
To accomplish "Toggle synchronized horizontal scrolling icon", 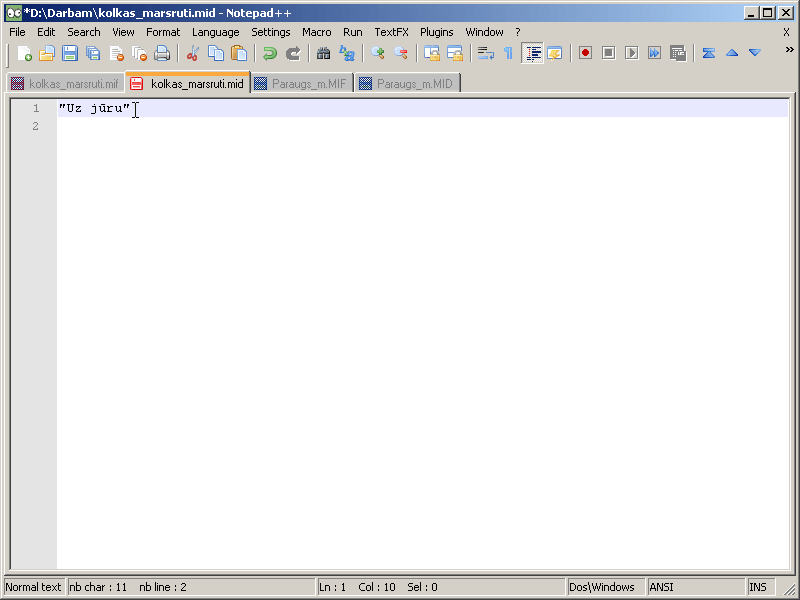I will (455, 53).
